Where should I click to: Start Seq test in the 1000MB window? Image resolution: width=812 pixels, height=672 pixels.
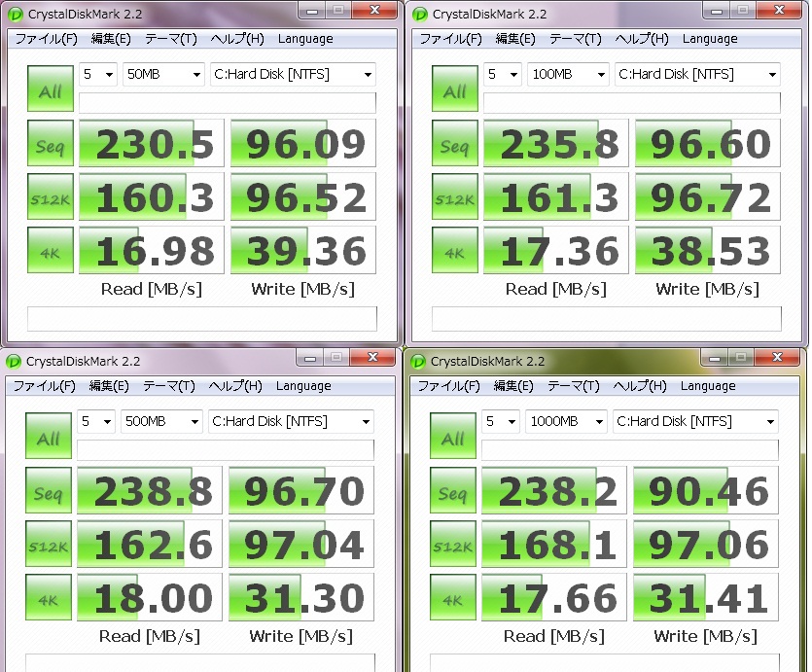coord(452,490)
